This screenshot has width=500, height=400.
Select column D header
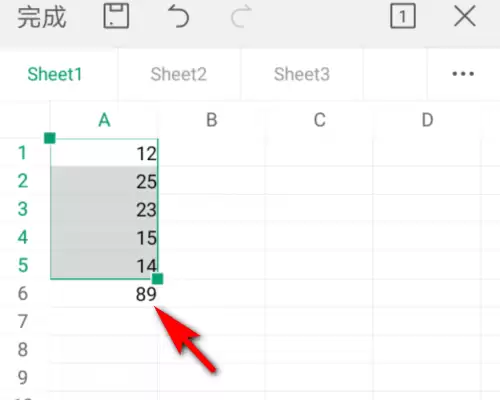pyautogui.click(x=427, y=120)
